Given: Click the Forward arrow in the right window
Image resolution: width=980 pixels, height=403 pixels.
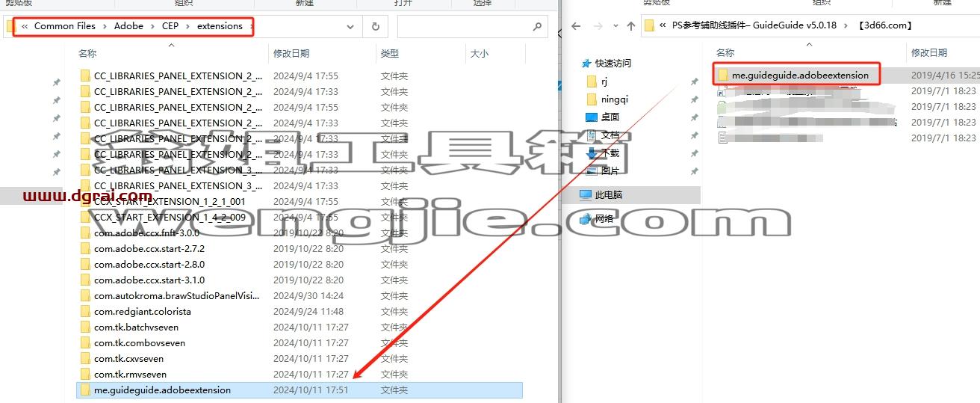Looking at the screenshot, I should tap(598, 25).
